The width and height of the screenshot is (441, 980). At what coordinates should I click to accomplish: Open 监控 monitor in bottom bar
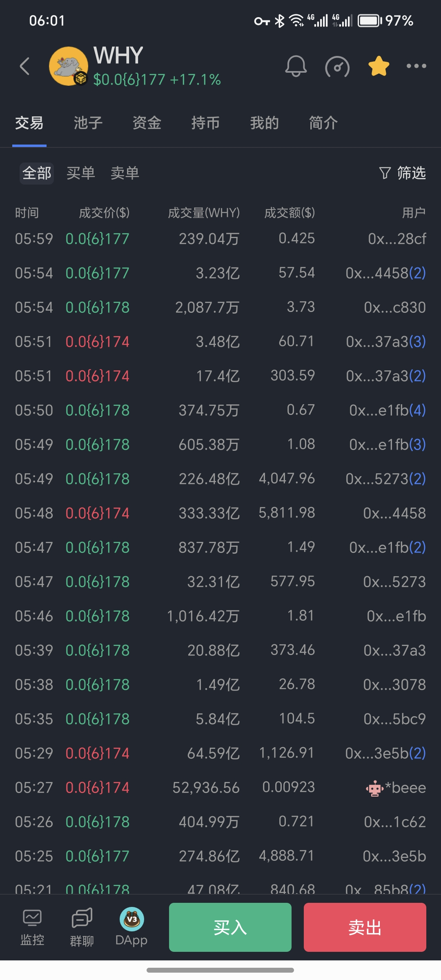32,928
